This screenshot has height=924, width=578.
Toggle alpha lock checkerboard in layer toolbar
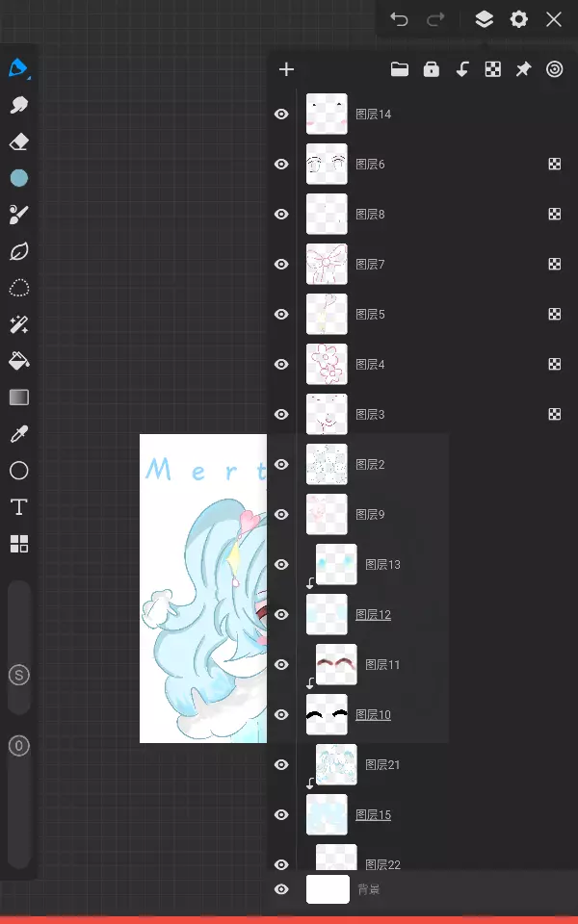click(493, 69)
